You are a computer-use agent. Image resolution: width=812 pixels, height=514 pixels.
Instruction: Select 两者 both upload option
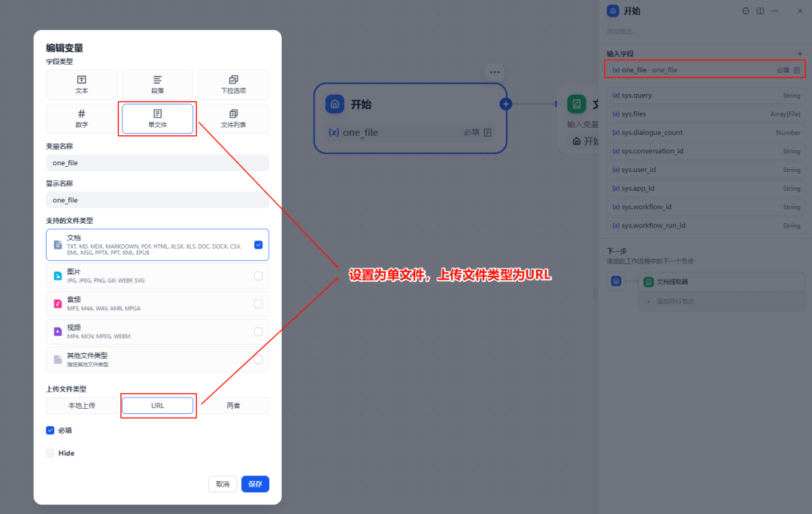tap(233, 405)
